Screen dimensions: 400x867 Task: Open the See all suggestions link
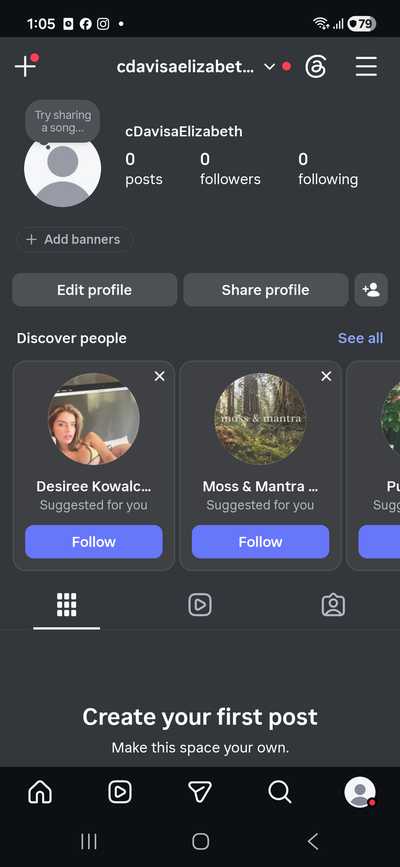tap(360, 338)
